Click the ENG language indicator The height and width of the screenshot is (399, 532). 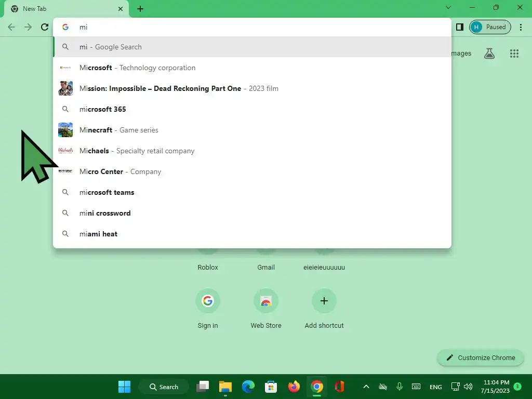tap(436, 387)
